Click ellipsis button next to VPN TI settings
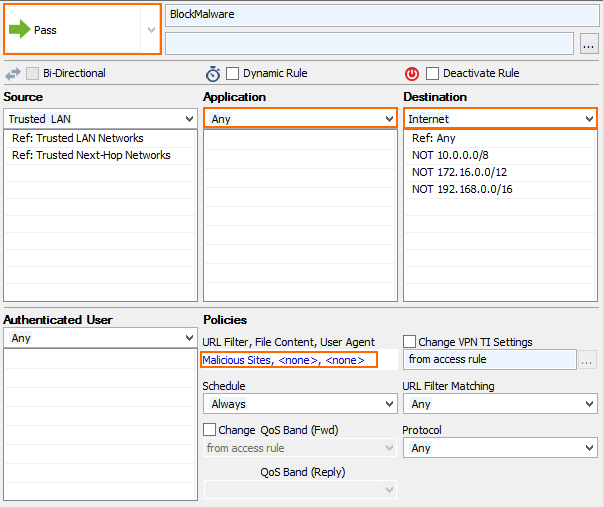 pyautogui.click(x=586, y=360)
